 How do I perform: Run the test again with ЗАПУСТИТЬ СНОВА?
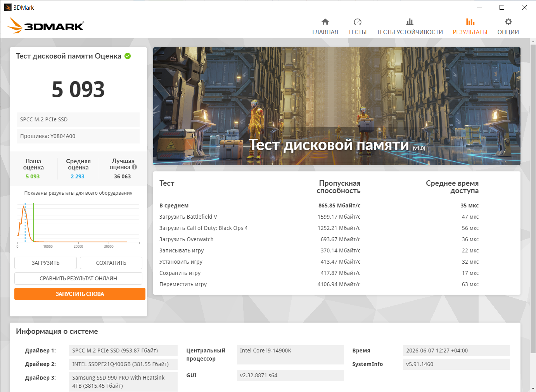80,294
